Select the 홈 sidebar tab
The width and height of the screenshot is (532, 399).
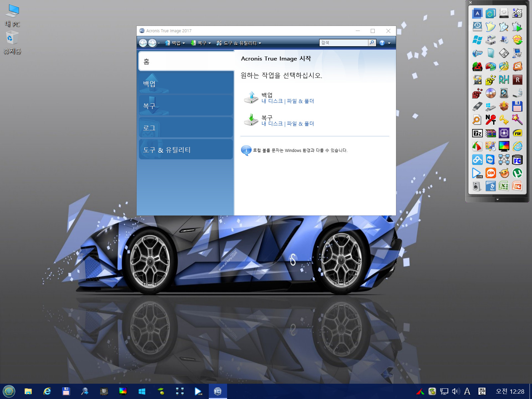coord(186,62)
